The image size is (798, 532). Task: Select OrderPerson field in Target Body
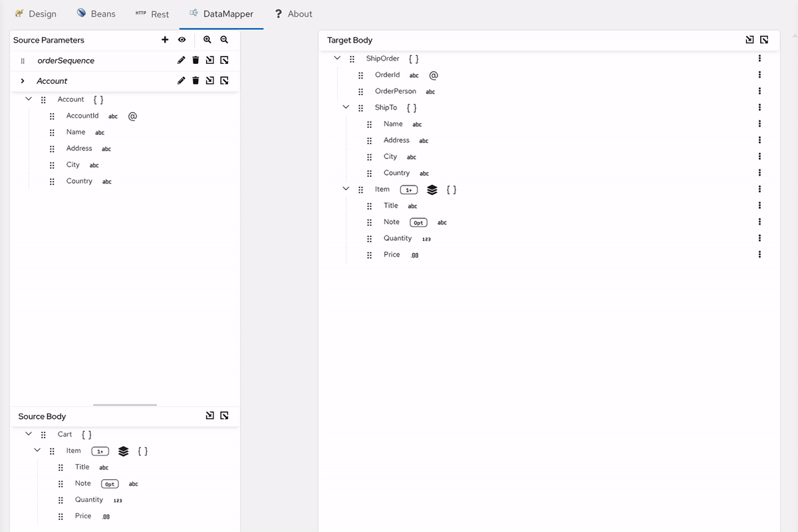tap(396, 91)
